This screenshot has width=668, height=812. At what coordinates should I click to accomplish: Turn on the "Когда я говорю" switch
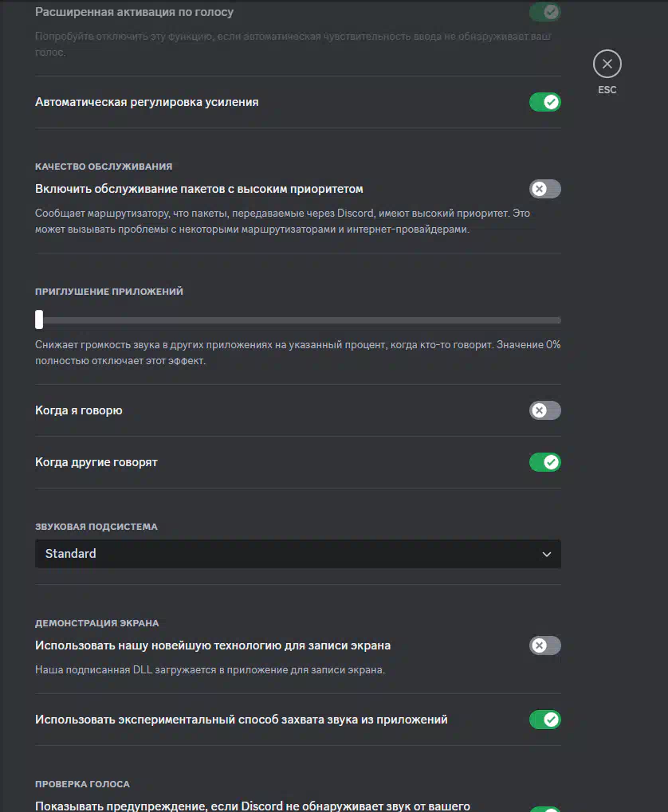tap(545, 410)
